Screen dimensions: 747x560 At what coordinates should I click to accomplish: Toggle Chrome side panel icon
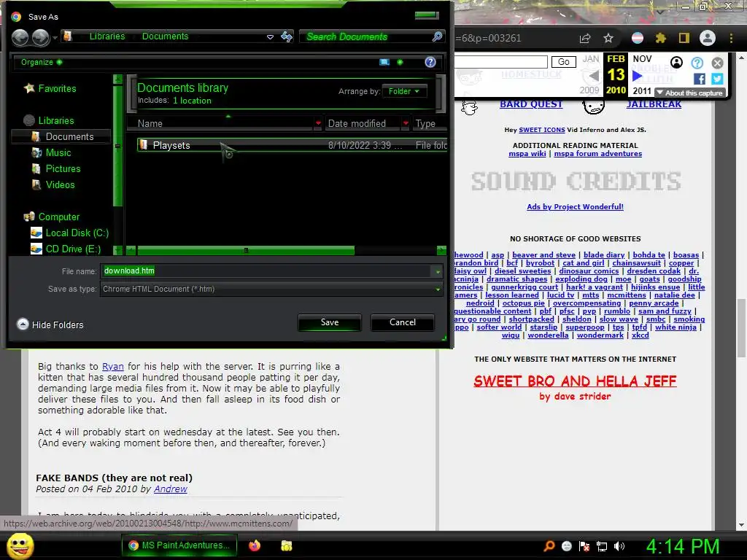pos(684,38)
